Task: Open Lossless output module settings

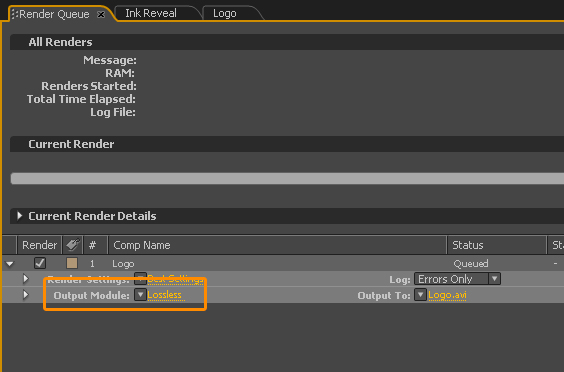Action: point(165,295)
